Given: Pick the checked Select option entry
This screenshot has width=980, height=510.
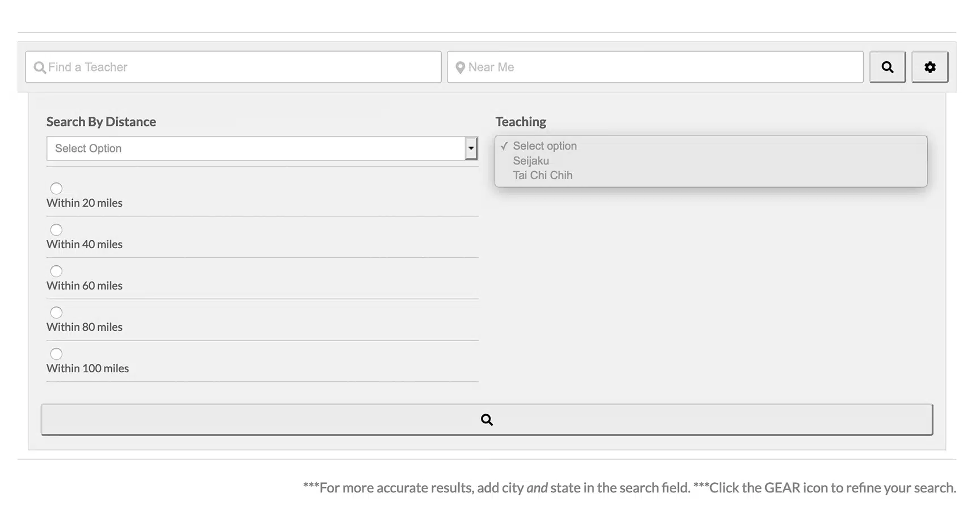Looking at the screenshot, I should click(x=544, y=146).
